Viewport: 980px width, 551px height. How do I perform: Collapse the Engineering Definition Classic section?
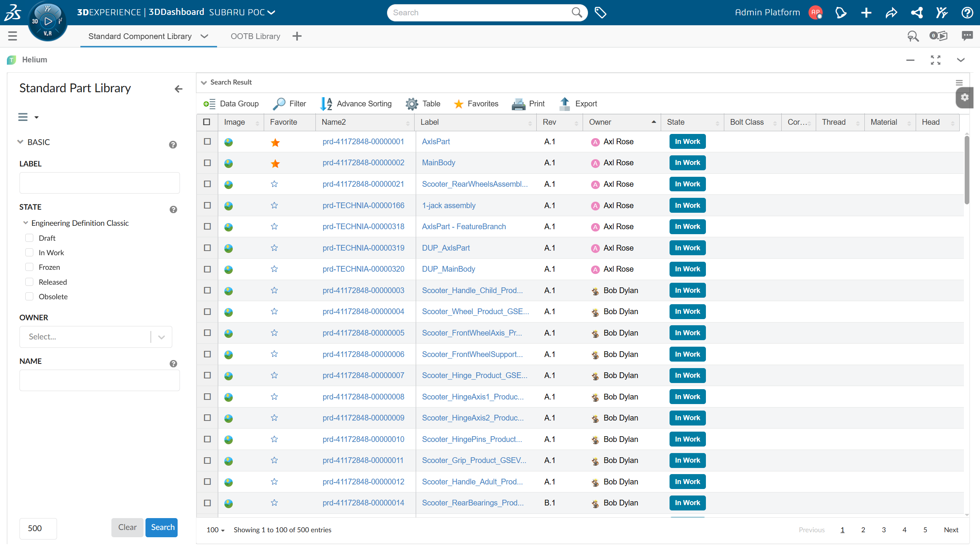(26, 223)
